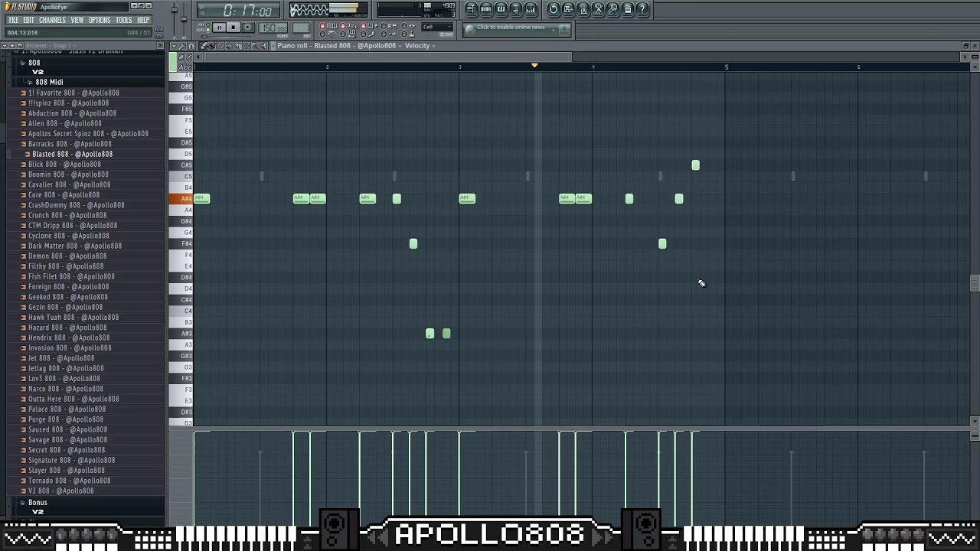Open the Velocity event property dropdown
The height and width of the screenshot is (551, 980).
pos(420,46)
